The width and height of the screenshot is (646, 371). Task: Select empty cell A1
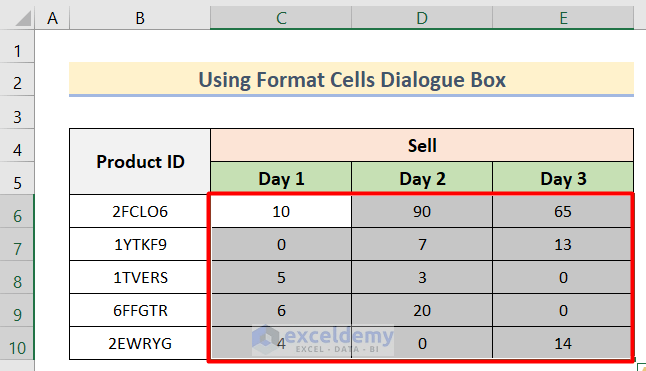[52, 47]
